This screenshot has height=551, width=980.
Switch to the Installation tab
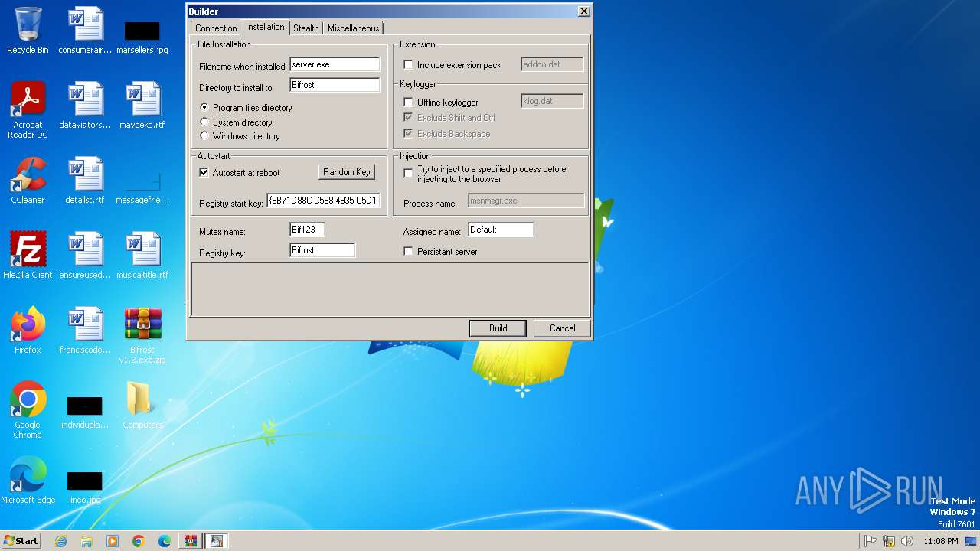(x=265, y=27)
